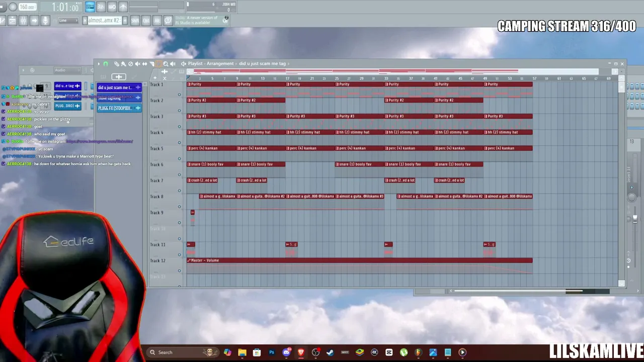Click the Playlist vertical scrollbar

(x=621, y=88)
